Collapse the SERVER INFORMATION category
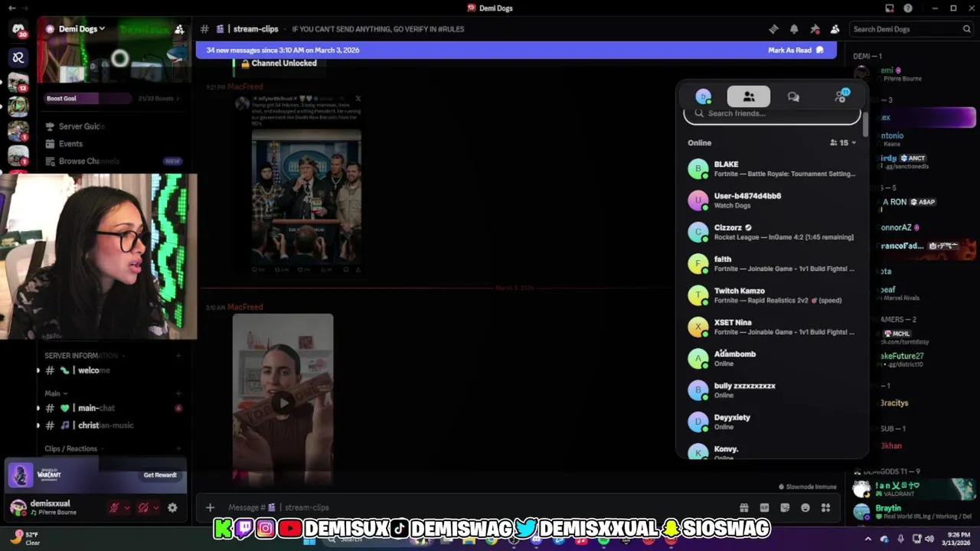The height and width of the screenshot is (551, 980). tap(84, 356)
